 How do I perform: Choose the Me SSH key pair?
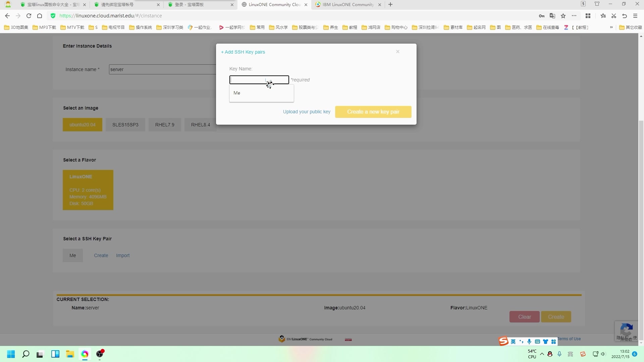point(72,255)
